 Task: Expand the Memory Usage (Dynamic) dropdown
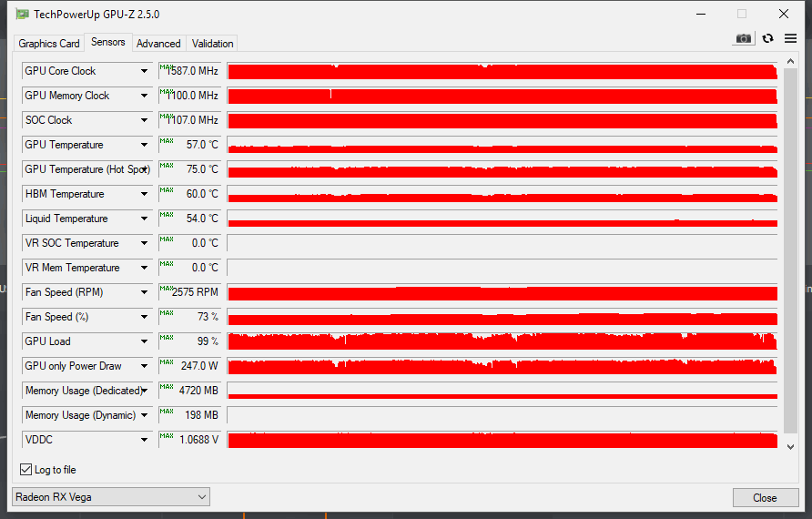point(144,415)
